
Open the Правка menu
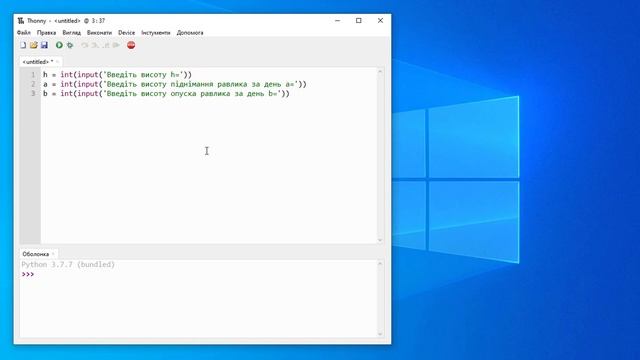tap(46, 33)
